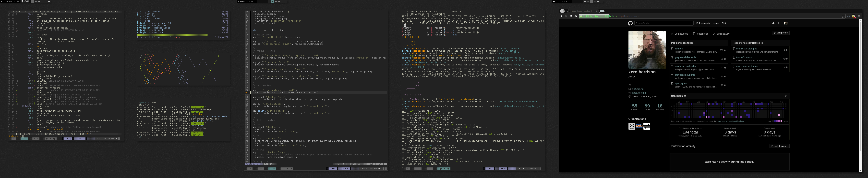This screenshot has height=178, width=868.
Task: Open the greybeard-devtools repository link
Action: (685, 57)
